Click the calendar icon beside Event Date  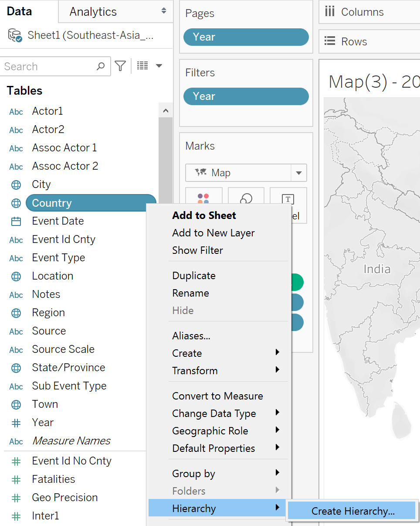coord(16,222)
